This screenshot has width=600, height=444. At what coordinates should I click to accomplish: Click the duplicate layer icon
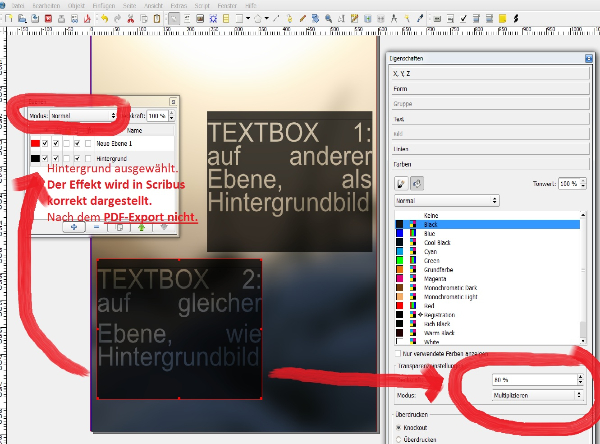tap(120, 227)
